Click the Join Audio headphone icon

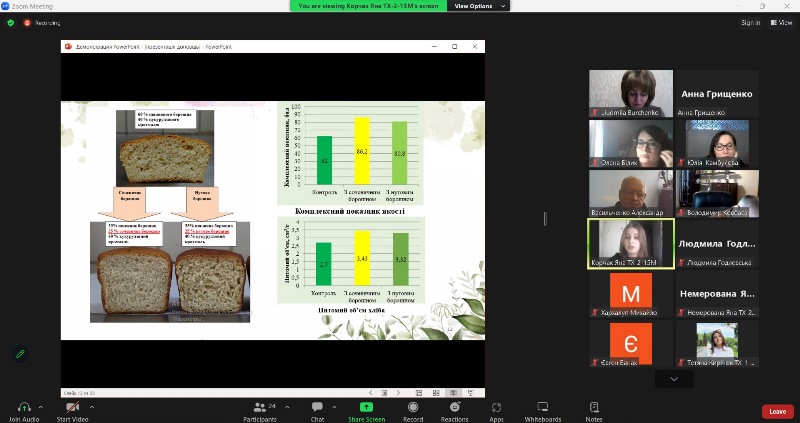coord(25,407)
